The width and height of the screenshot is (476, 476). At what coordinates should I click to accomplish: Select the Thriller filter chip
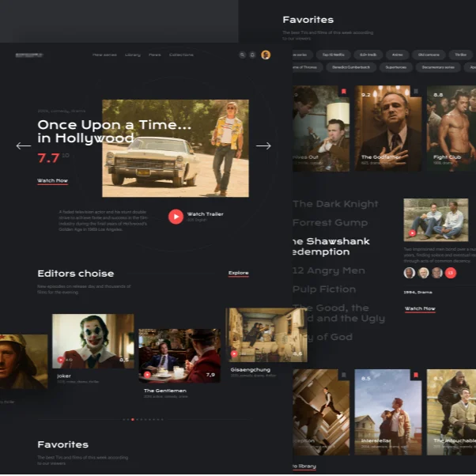pos(460,55)
